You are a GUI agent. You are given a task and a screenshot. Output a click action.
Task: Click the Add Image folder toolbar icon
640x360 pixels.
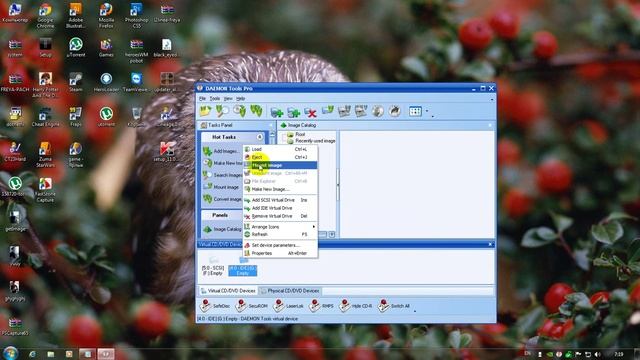click(x=205, y=111)
